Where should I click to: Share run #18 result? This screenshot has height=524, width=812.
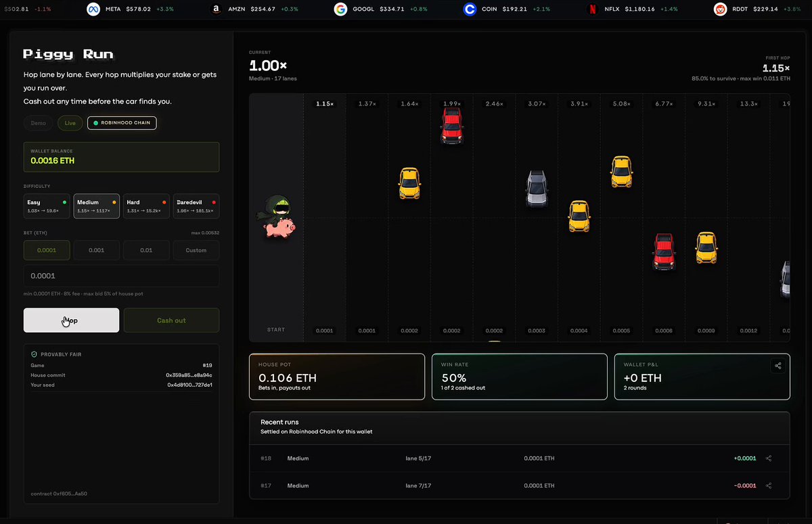(x=769, y=458)
